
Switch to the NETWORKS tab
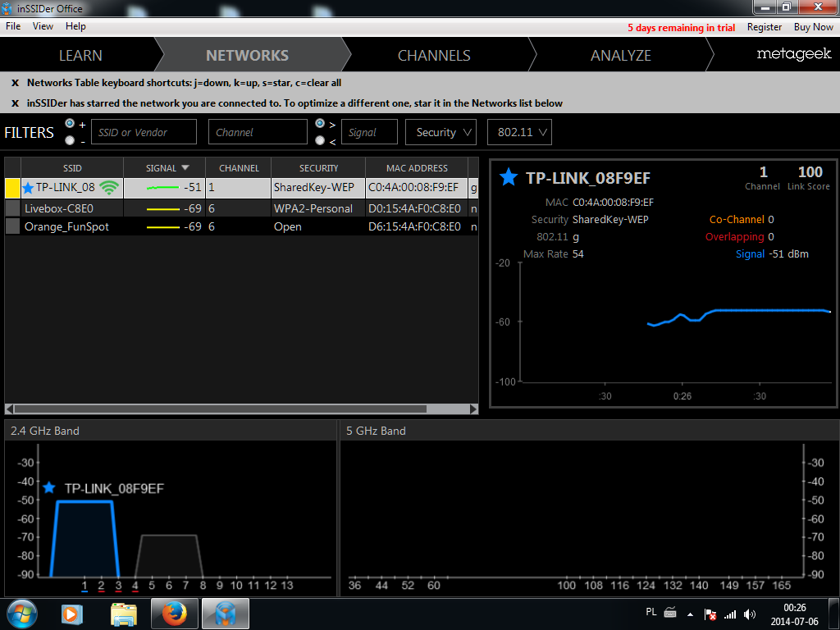(x=248, y=55)
